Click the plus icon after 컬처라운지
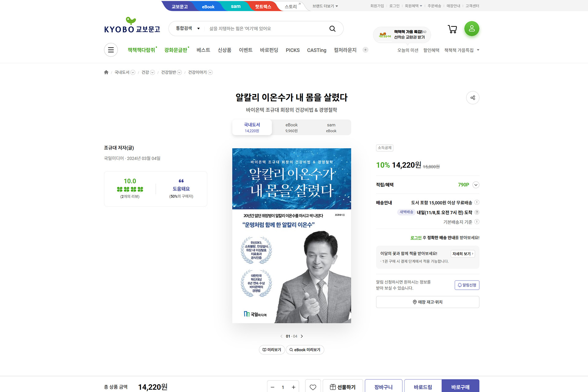Image resolution: width=588 pixels, height=392 pixels. 365,50
